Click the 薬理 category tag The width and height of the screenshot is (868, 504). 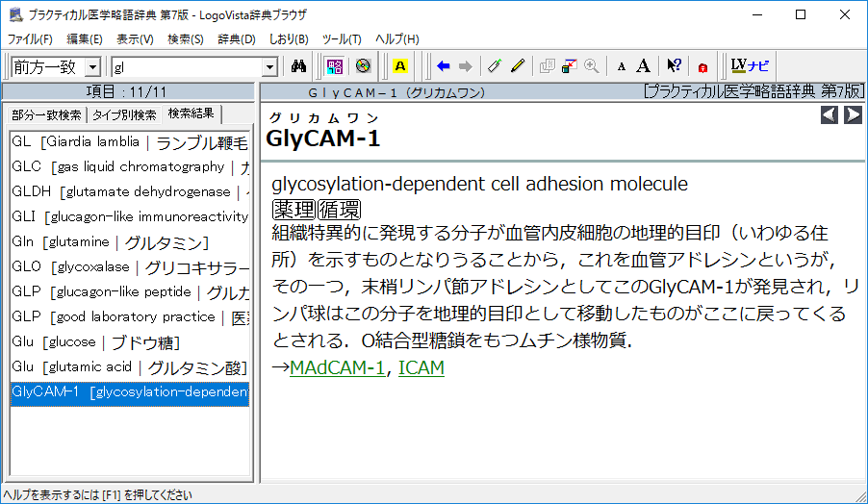294,211
